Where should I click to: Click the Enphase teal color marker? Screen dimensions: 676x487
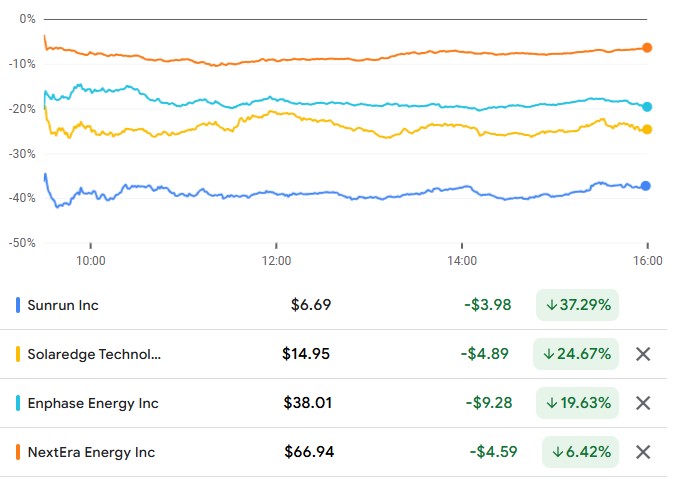coord(18,403)
